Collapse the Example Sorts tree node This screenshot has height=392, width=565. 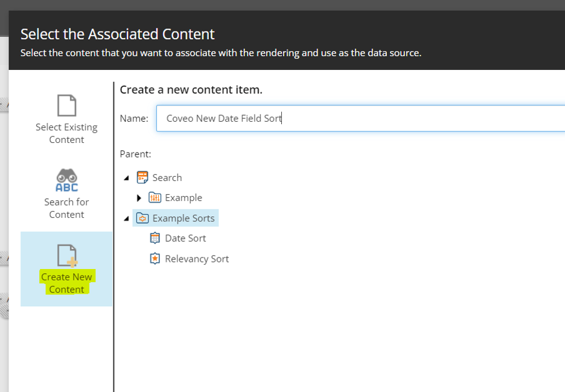click(126, 218)
